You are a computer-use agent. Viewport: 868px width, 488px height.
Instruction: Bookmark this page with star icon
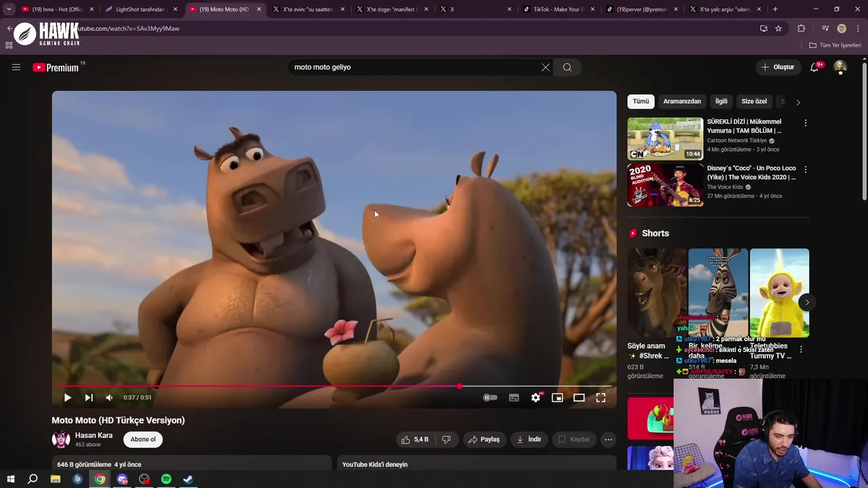778,28
